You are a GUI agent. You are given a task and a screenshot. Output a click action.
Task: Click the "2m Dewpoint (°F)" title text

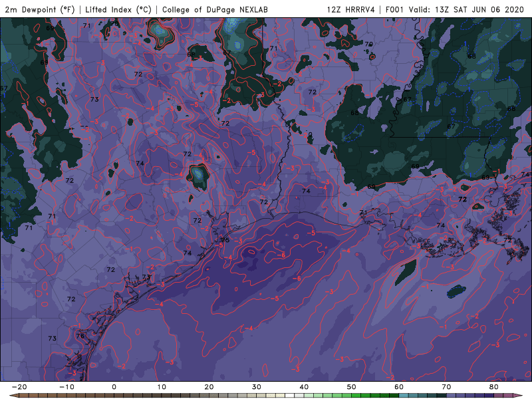point(40,9)
